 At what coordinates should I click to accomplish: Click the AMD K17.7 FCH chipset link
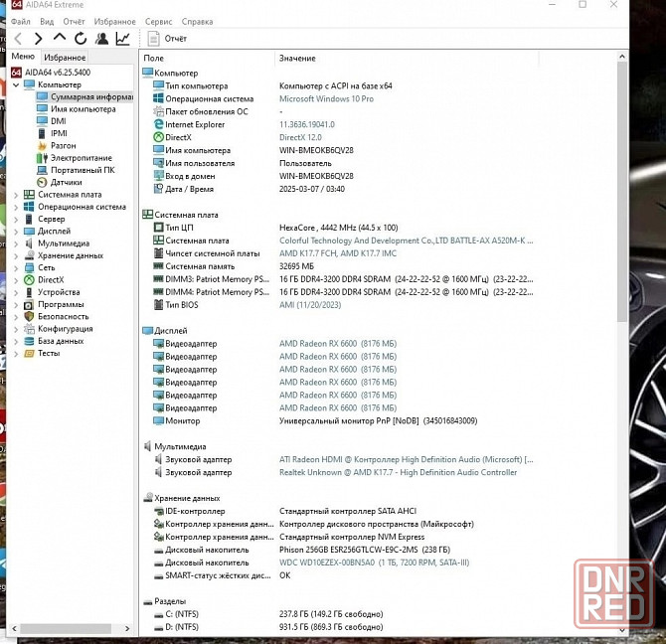pos(338,253)
